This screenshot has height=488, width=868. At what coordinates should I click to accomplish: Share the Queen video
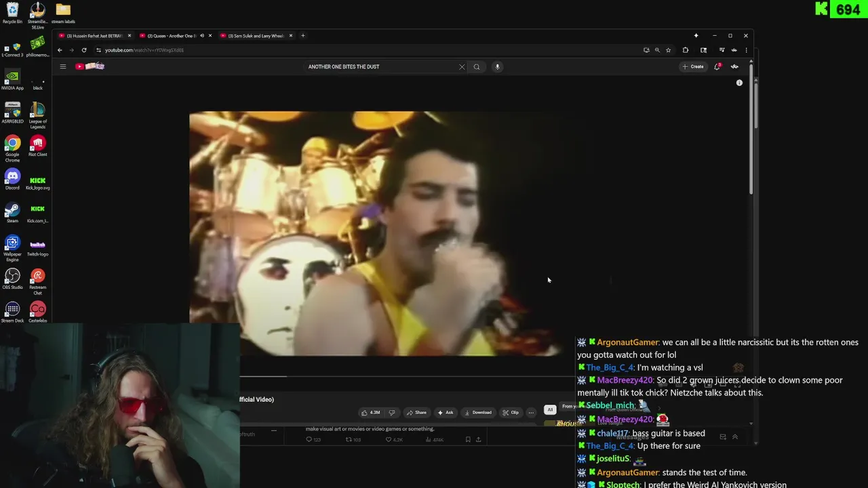(416, 412)
